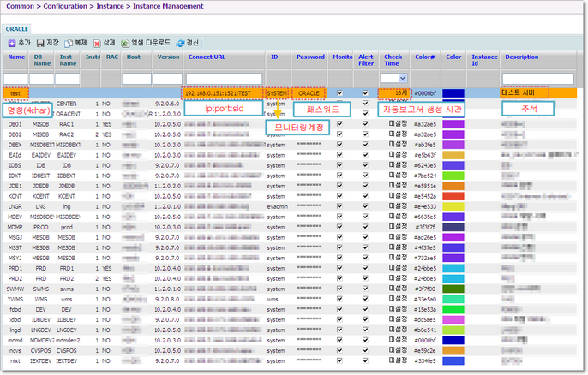Toggle the Alert Filter checkbox for test row
This screenshot has width=588, height=375.
coord(365,92)
